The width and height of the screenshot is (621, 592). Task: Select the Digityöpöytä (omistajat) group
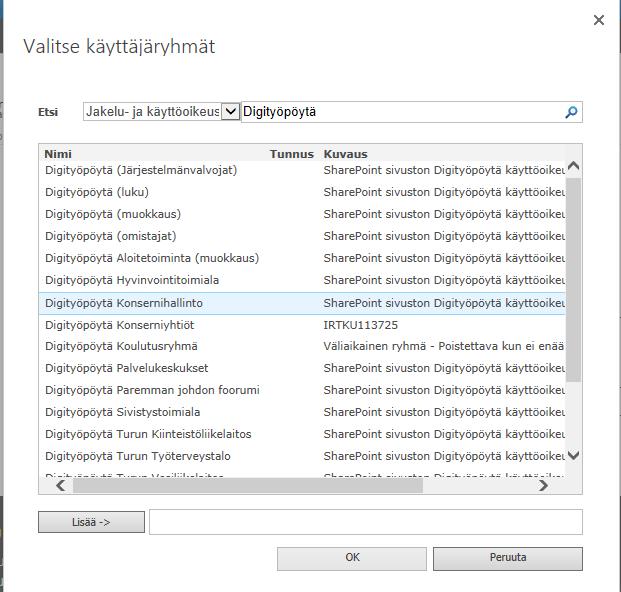tap(302, 236)
